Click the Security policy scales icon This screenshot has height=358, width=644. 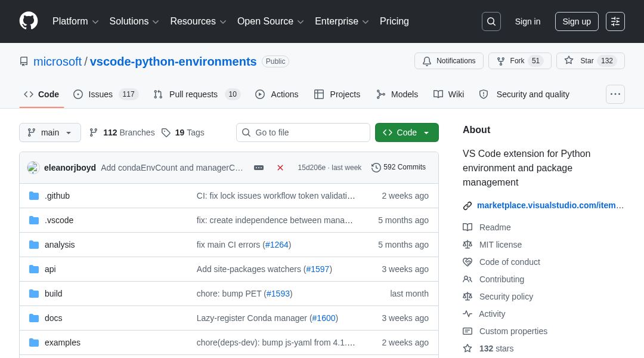click(467, 297)
